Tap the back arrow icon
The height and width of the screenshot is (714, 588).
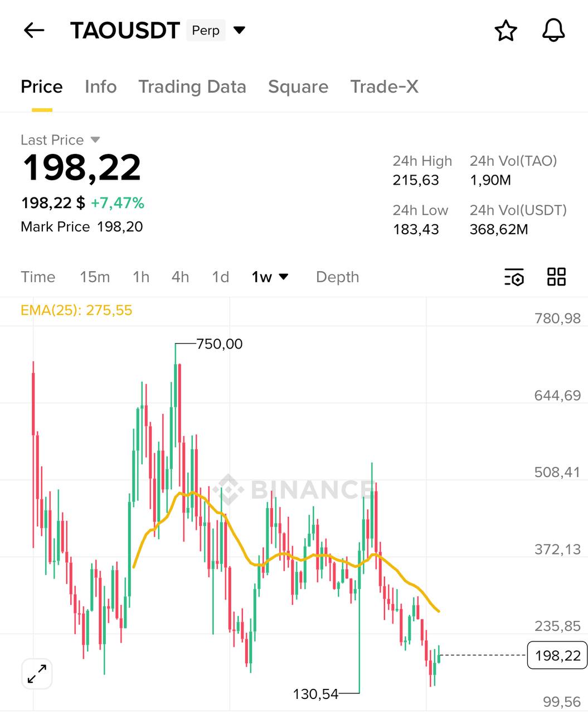pyautogui.click(x=34, y=30)
